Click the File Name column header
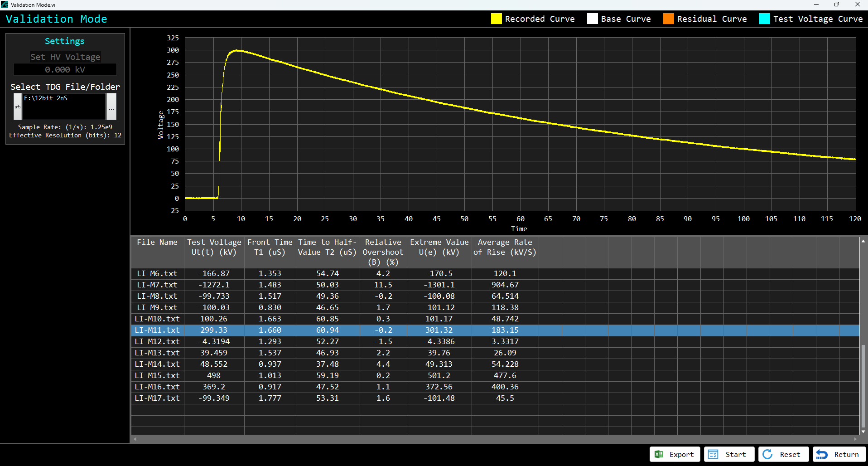The image size is (868, 466). pyautogui.click(x=157, y=252)
